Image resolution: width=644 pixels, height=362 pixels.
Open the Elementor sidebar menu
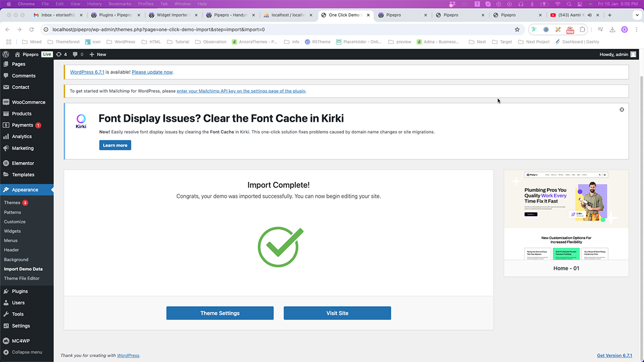(x=23, y=163)
